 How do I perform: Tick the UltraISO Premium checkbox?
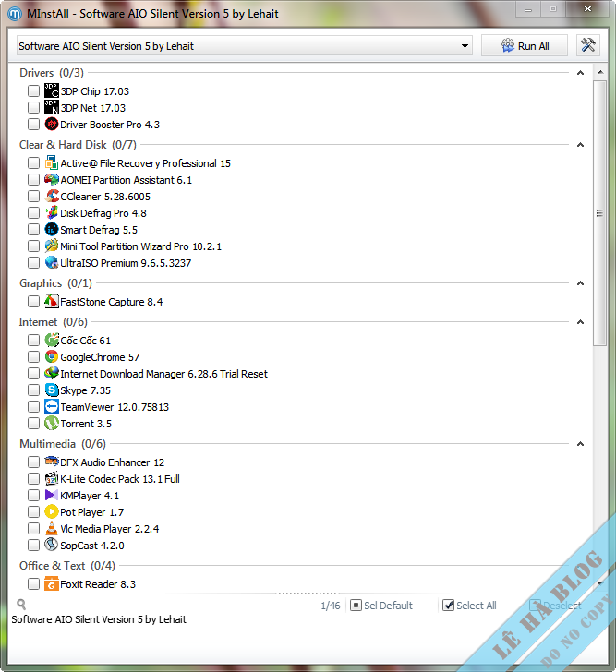(x=33, y=263)
